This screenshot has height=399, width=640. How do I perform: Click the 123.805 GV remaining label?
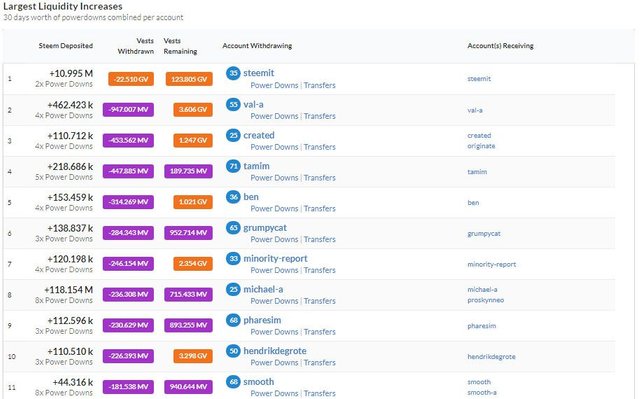(x=189, y=79)
